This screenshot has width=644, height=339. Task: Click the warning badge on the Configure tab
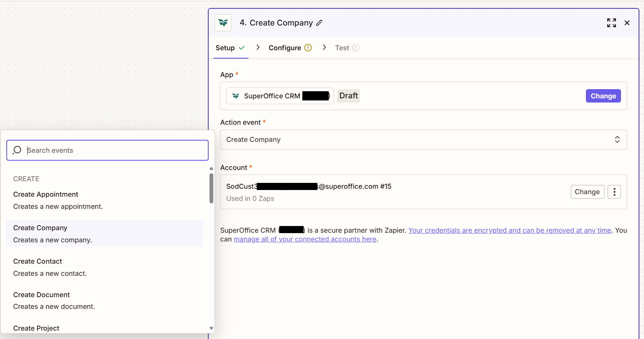(308, 48)
